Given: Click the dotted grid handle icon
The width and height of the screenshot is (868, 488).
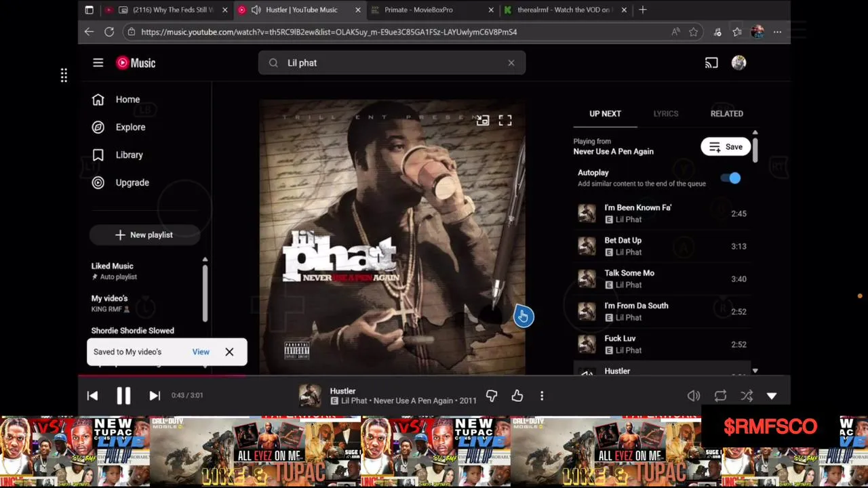Looking at the screenshot, I should [64, 76].
